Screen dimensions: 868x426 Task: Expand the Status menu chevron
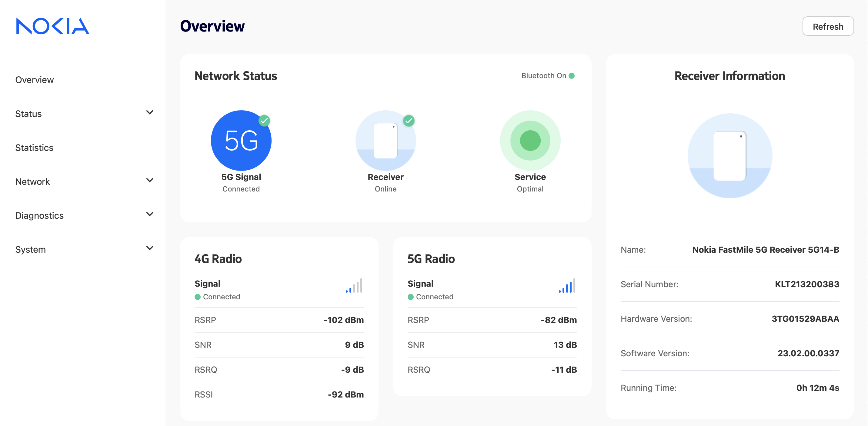click(150, 112)
